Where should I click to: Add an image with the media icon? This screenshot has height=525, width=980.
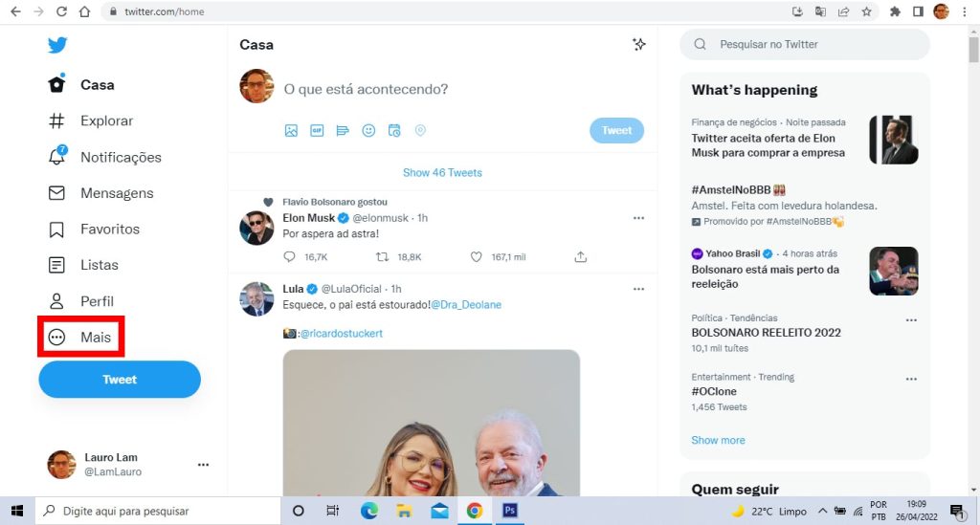point(291,130)
